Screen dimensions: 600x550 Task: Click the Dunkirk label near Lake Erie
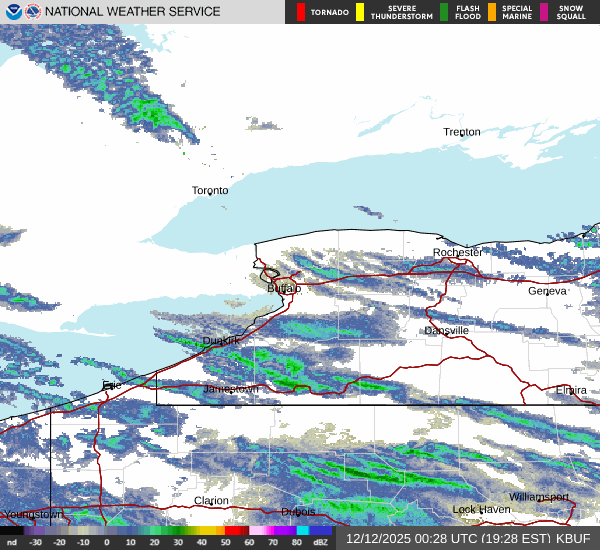click(221, 340)
